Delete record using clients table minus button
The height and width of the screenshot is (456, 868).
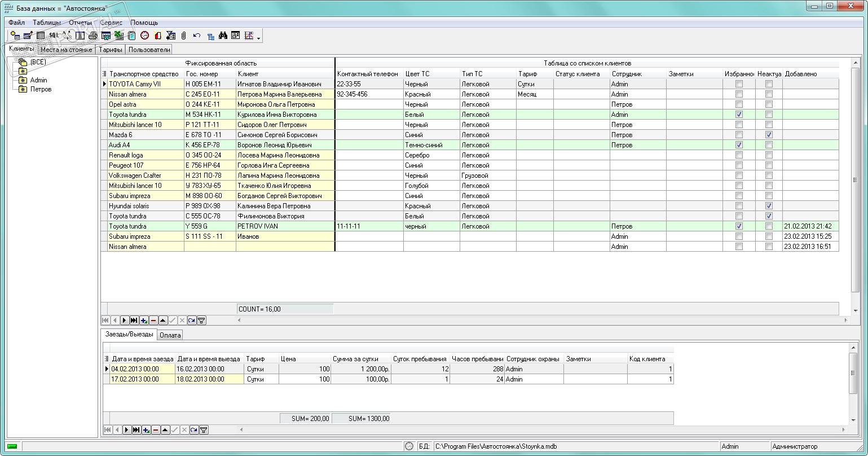tap(153, 320)
